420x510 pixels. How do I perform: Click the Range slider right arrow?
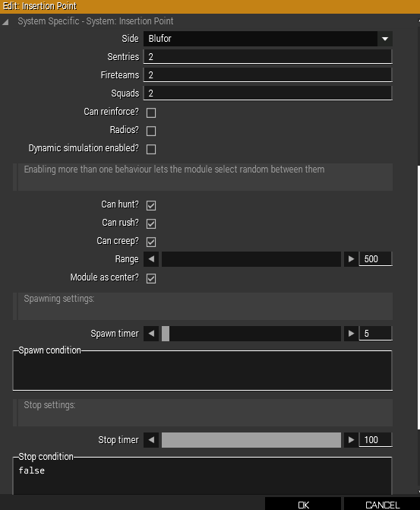[x=351, y=259]
